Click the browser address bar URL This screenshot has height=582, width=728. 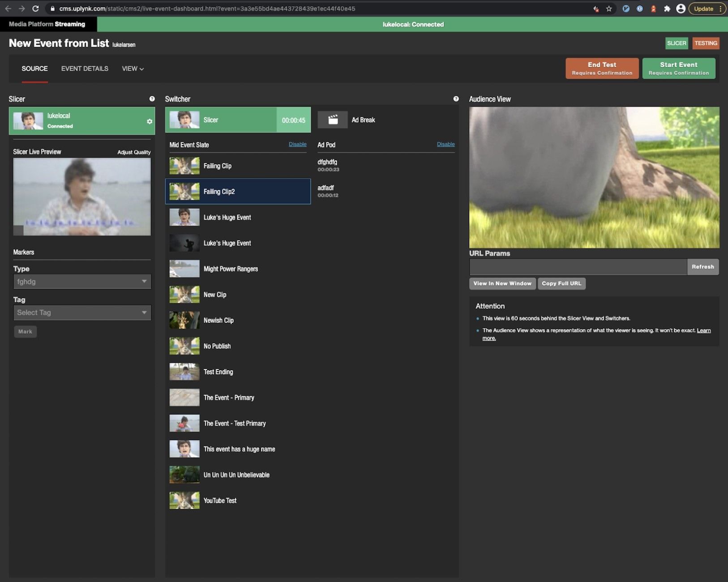click(x=207, y=9)
